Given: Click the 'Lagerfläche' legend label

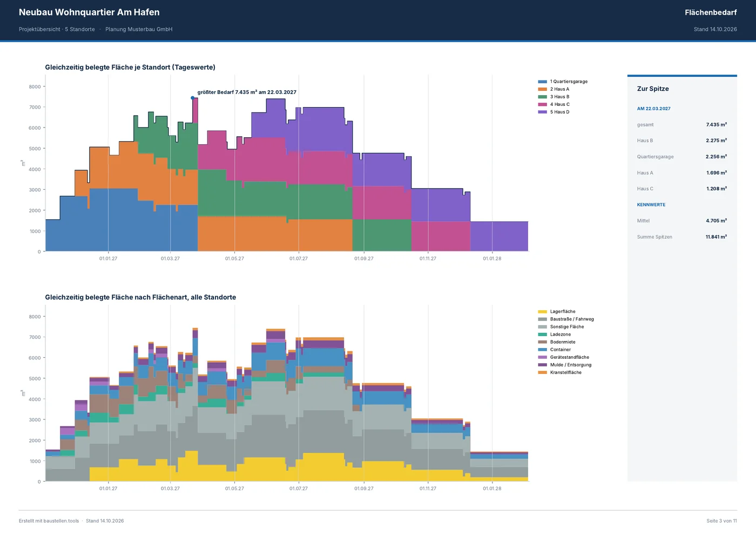Looking at the screenshot, I should [563, 312].
